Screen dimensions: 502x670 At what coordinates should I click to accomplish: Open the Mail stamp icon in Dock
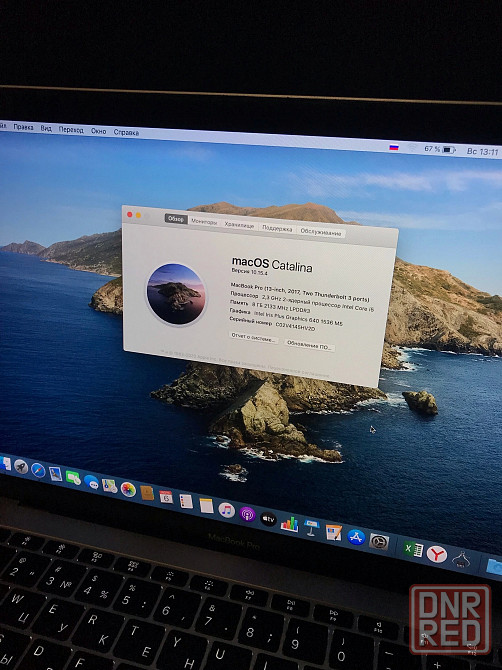56,474
